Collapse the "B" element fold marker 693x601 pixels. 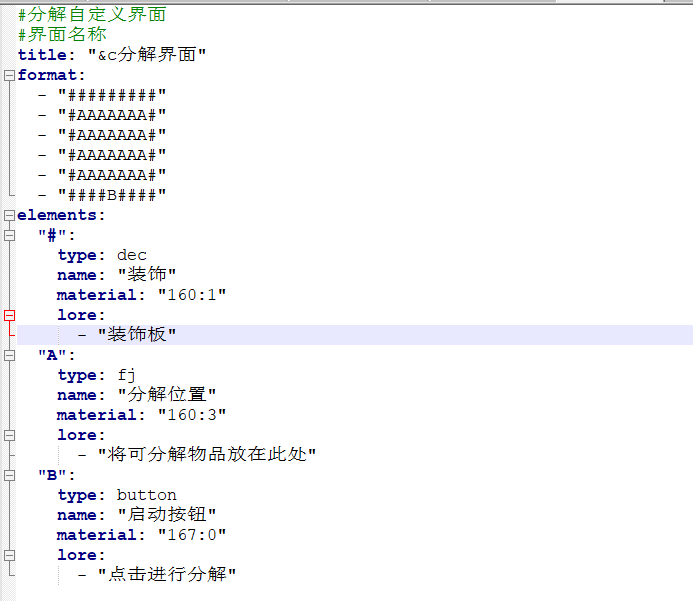pyautogui.click(x=9, y=475)
